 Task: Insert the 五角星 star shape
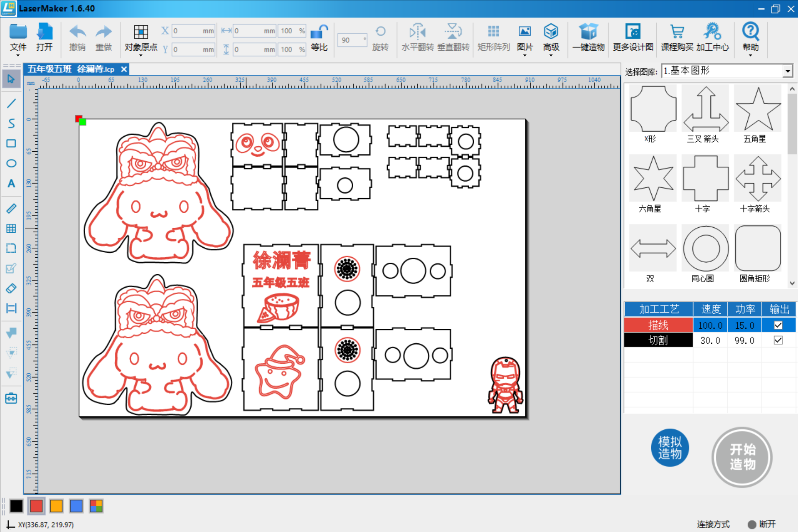pyautogui.click(x=758, y=109)
